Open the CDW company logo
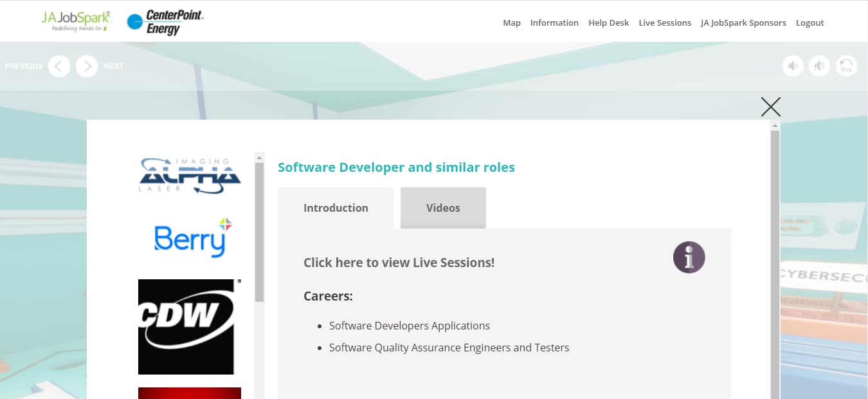Screen dimensions: 868x399 (187, 326)
